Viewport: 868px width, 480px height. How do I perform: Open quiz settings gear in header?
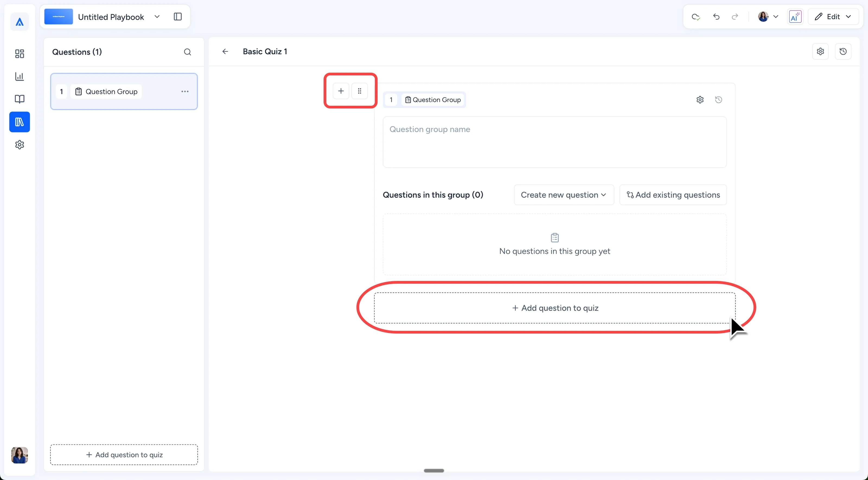tap(821, 52)
